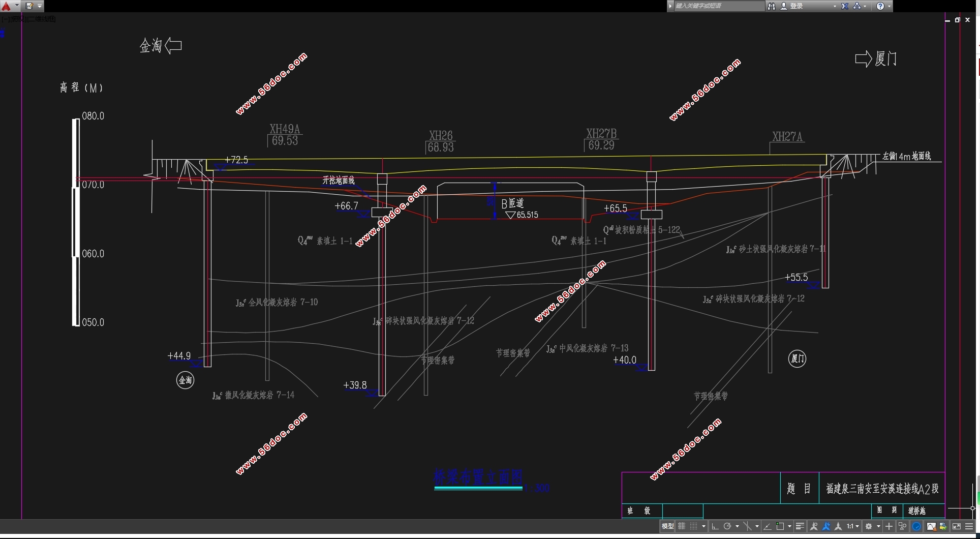The image size is (980, 539).
Task: Click the annotation scale icon before 1:1
Action: [x=838, y=526]
